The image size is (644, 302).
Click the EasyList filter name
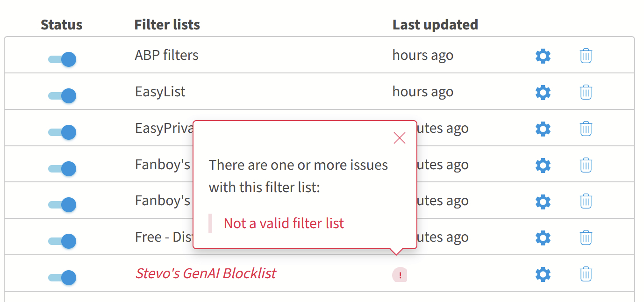pos(160,92)
